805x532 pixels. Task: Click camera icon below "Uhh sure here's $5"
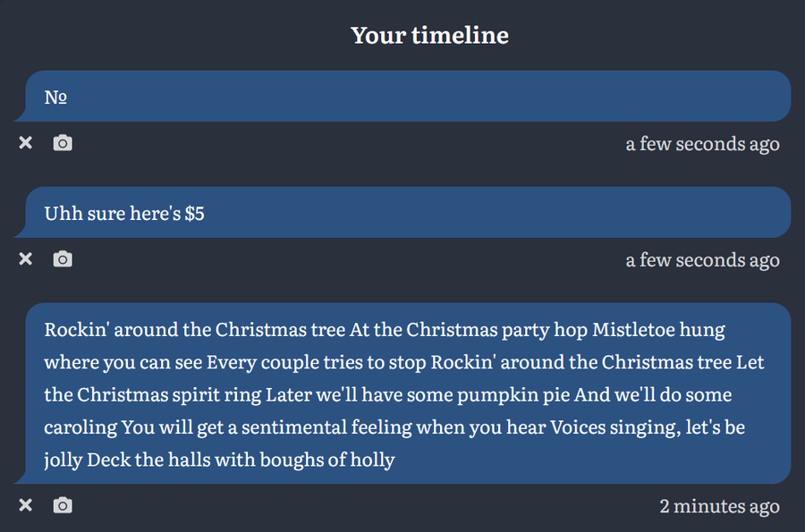tap(63, 259)
